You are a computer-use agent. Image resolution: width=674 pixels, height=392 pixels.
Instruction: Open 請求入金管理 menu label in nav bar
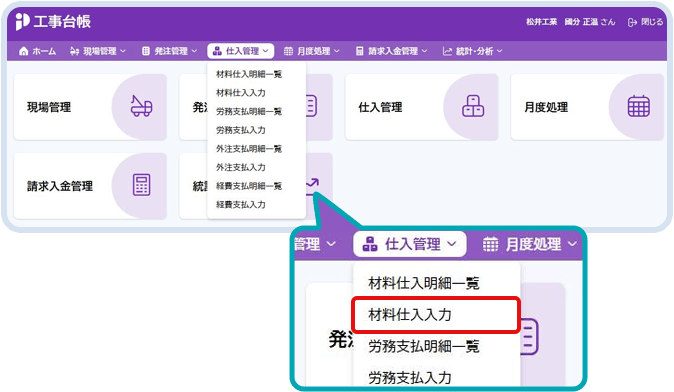click(x=393, y=51)
